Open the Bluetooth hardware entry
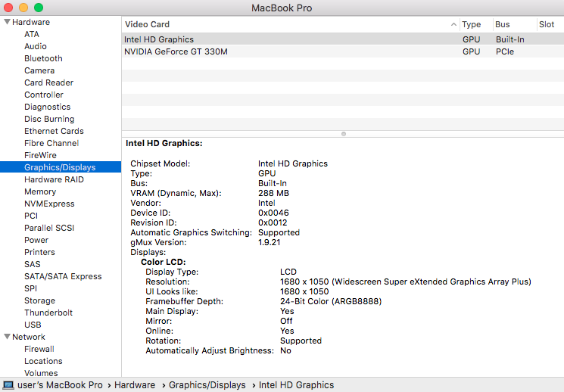The image size is (564, 392). (43, 58)
